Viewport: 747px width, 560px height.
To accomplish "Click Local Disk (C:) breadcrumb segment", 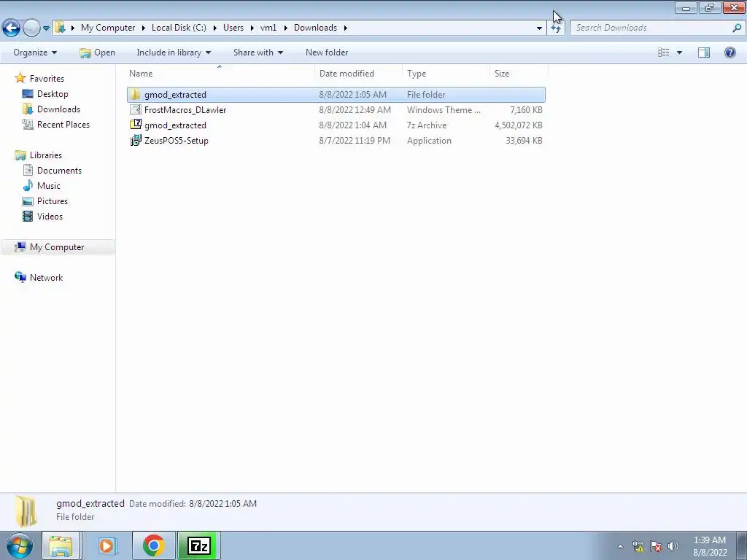I will (179, 28).
